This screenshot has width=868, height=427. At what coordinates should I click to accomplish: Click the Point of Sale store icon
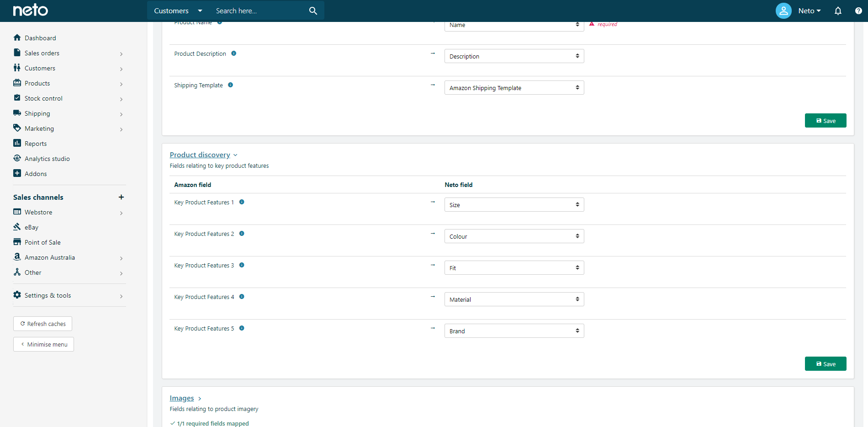pyautogui.click(x=17, y=242)
